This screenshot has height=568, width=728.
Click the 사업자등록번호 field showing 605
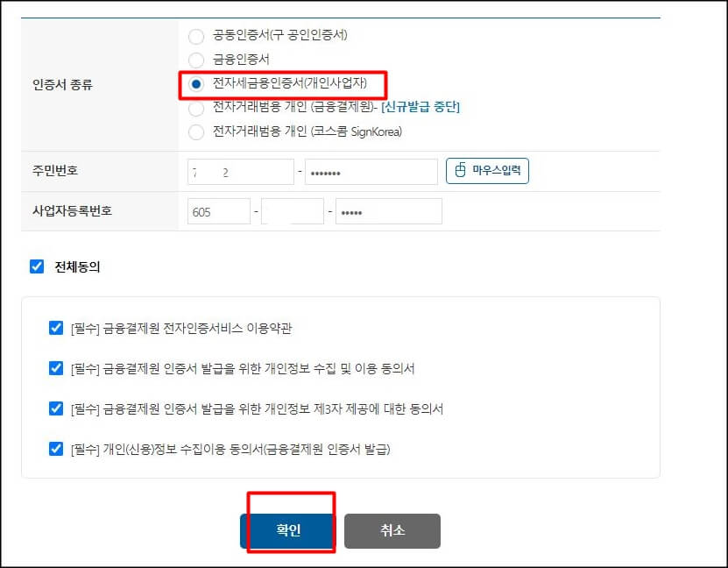tap(219, 210)
